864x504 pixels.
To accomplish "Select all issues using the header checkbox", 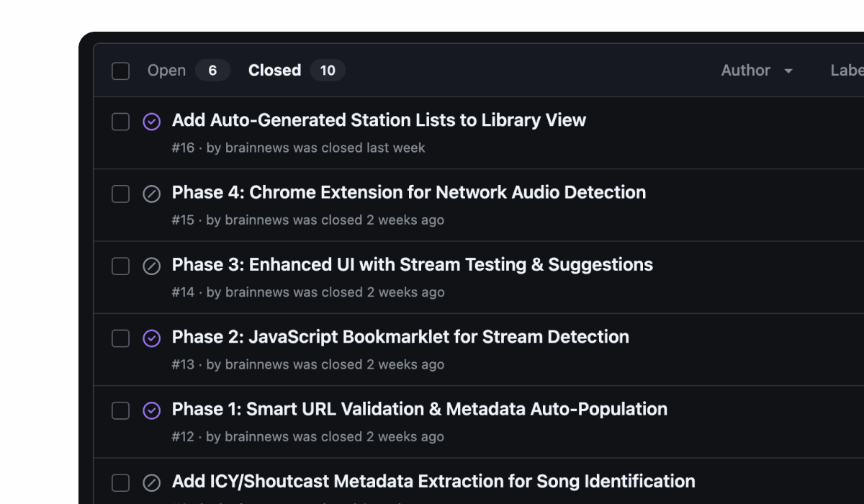I will click(120, 71).
